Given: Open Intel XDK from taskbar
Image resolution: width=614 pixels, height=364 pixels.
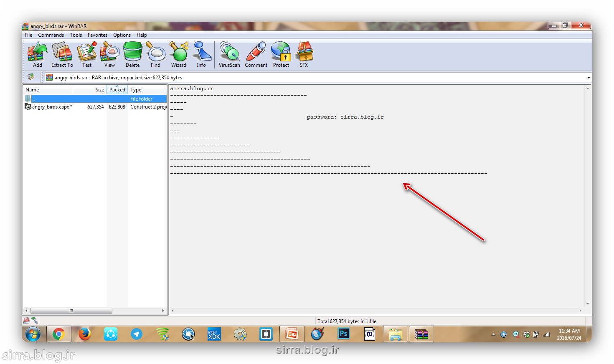Looking at the screenshot, I should tap(214, 334).
